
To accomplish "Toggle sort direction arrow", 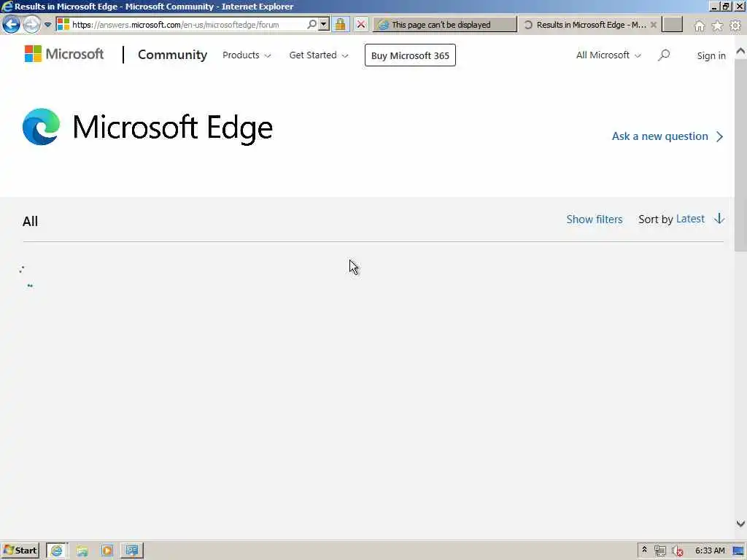I will 719,219.
